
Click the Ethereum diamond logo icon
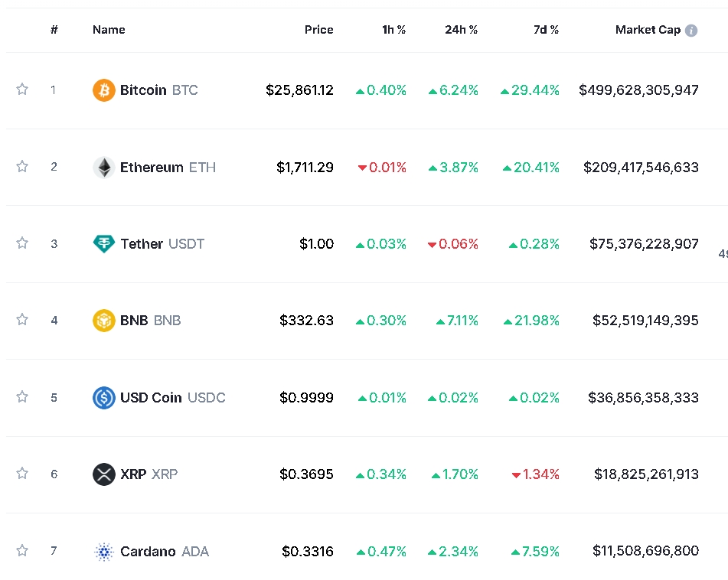[103, 168]
